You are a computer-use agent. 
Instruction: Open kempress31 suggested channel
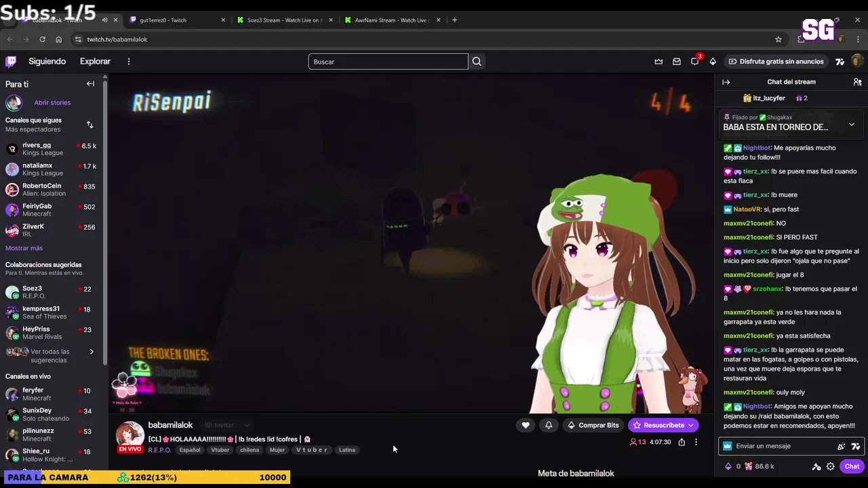52,312
